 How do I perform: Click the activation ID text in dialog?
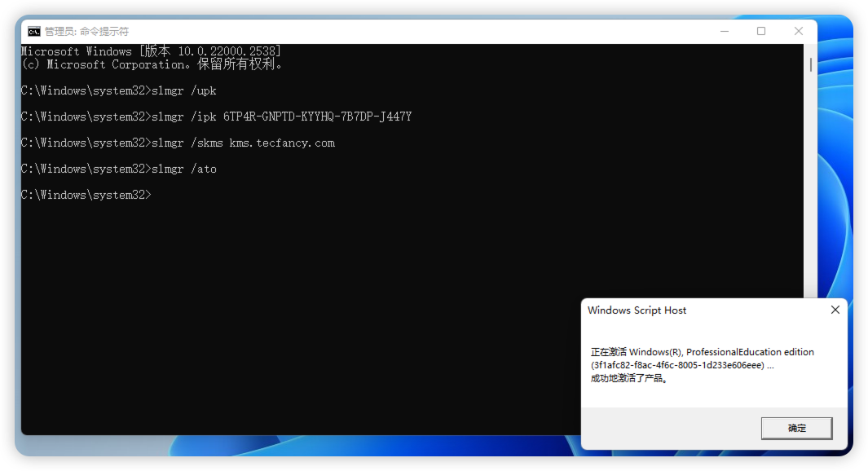pos(682,365)
